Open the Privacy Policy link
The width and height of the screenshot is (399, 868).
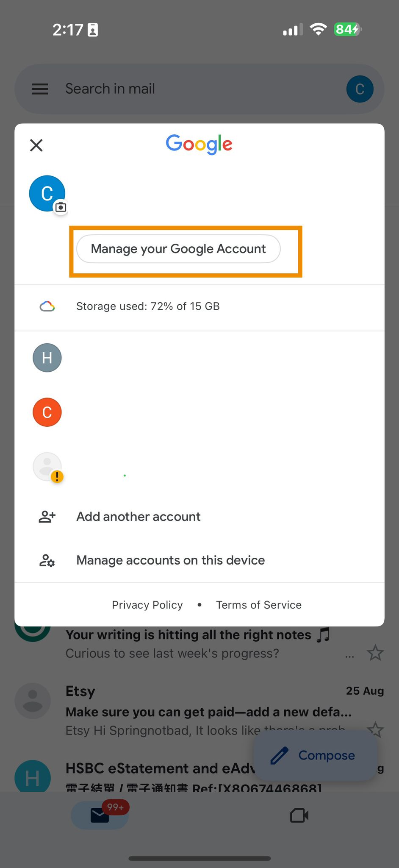pyautogui.click(x=147, y=605)
